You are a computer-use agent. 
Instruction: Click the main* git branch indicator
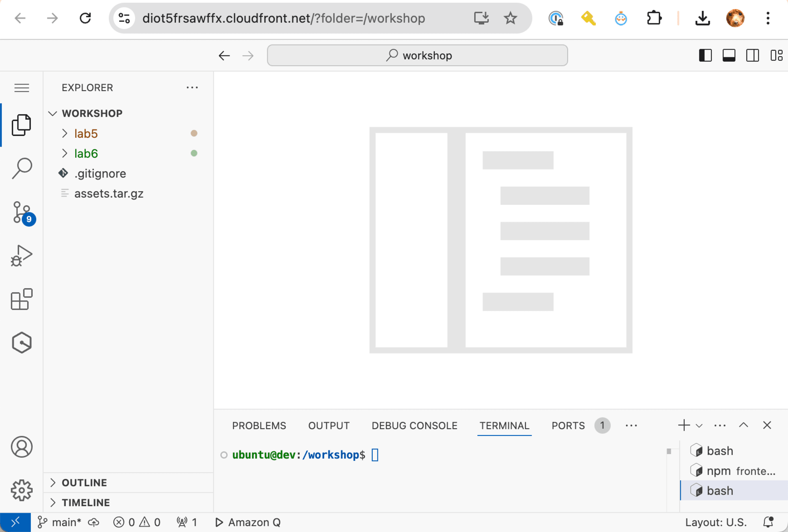[59, 523]
